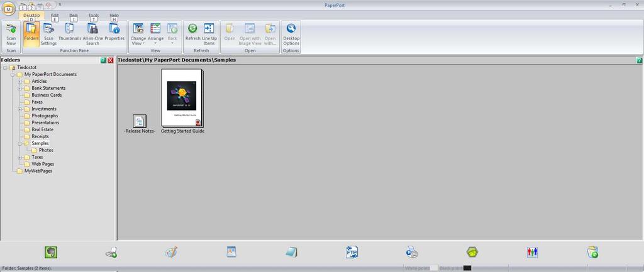The height and width of the screenshot is (272, 644).
Task: Click the colored people icon in Send To bar
Action: [532, 252]
